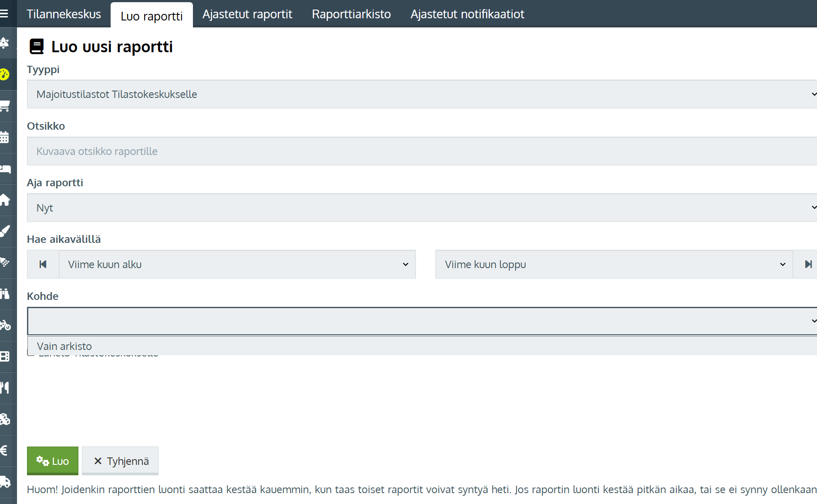
Task: Click the Tyhjennä clear button
Action: [120, 461]
